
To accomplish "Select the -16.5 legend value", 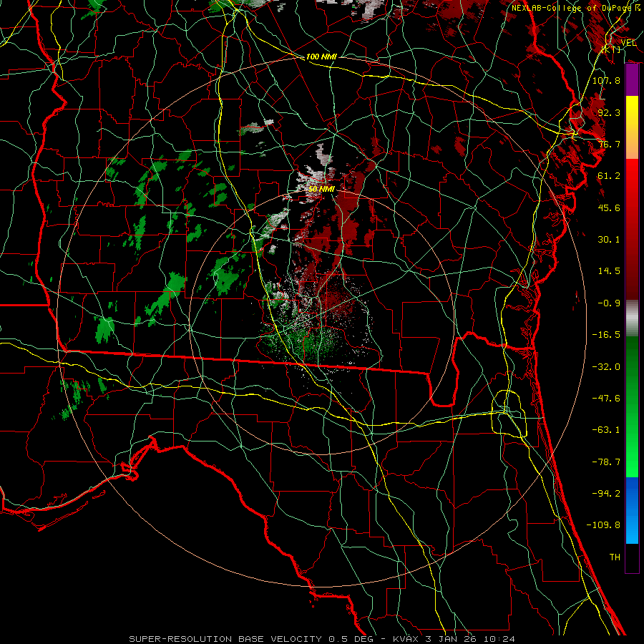I will click(x=606, y=335).
